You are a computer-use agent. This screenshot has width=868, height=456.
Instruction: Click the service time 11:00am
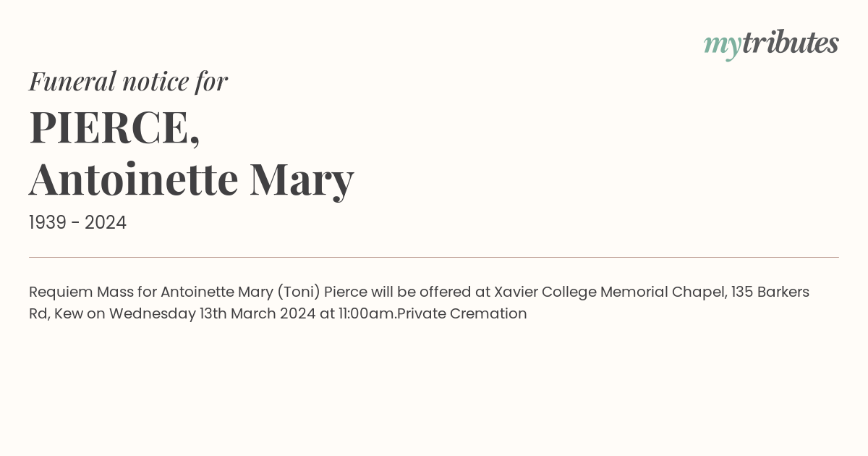pos(367,314)
